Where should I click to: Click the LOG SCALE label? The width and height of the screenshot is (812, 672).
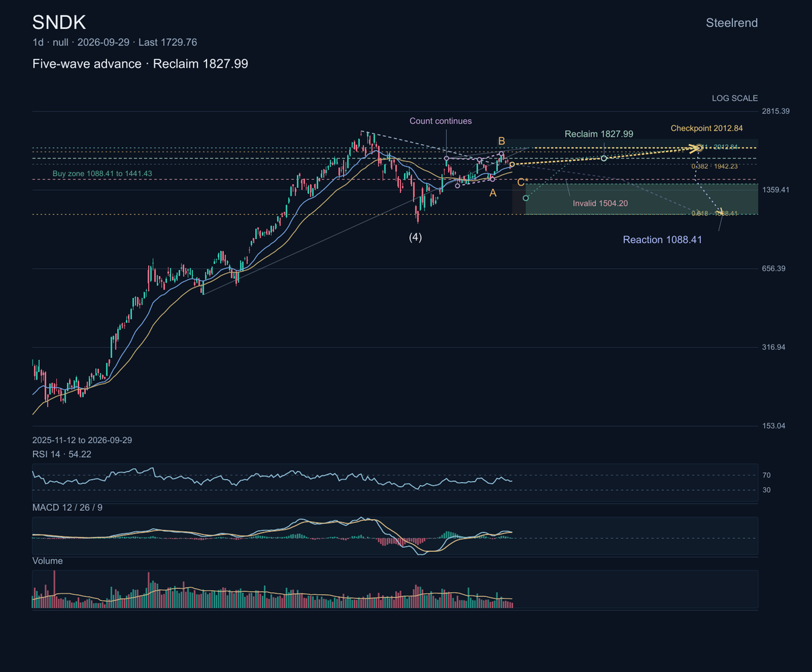coord(735,98)
